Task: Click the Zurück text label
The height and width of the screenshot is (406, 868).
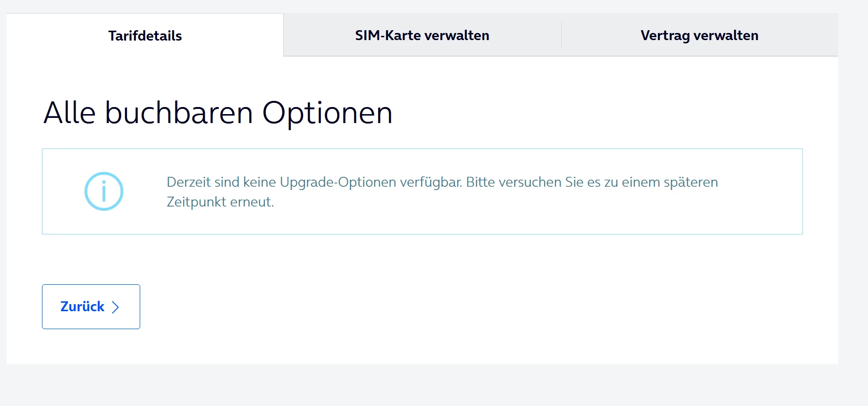Action: tap(82, 307)
